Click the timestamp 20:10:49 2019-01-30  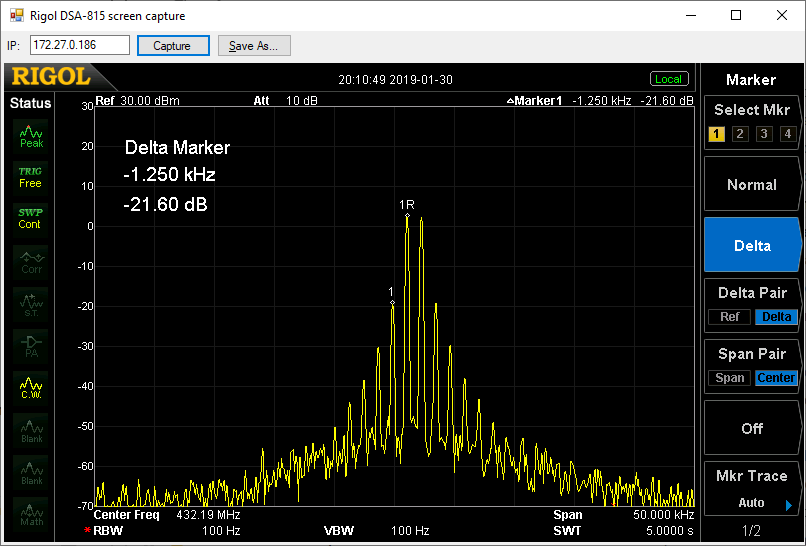click(395, 80)
